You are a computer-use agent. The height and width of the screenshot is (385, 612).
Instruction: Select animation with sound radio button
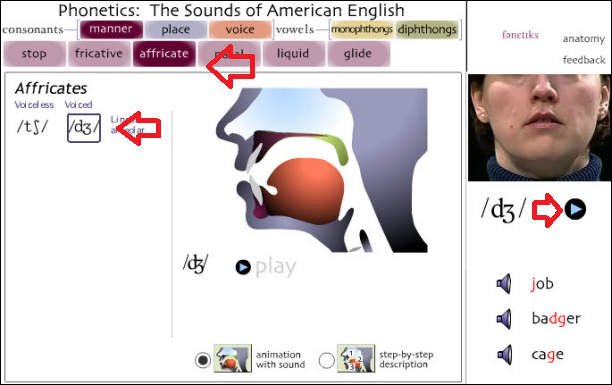point(203,360)
